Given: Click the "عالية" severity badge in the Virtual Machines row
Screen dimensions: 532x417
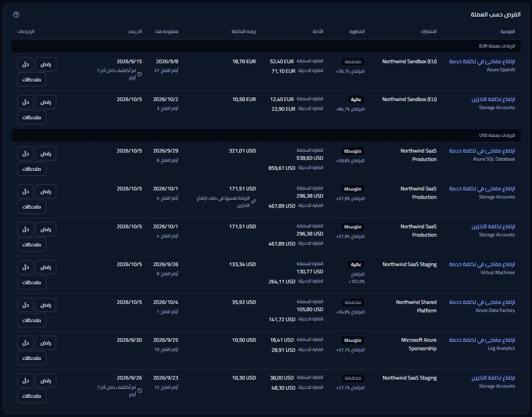Looking at the screenshot, I should 356,264.
